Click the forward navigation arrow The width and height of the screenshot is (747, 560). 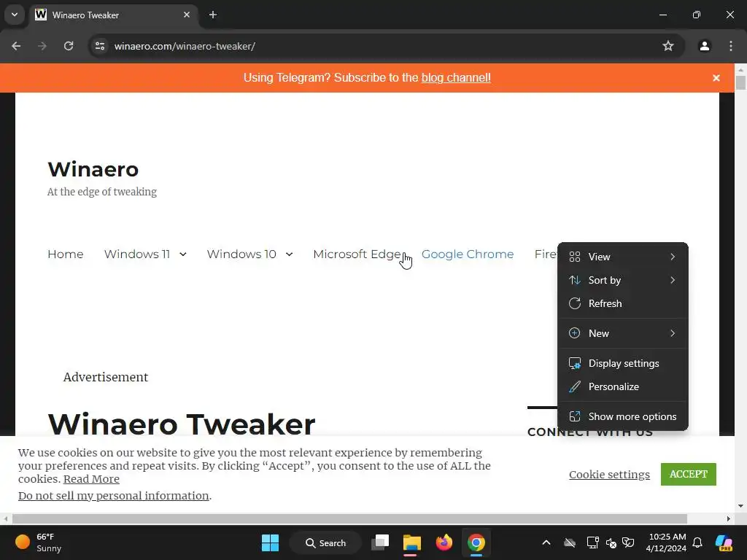[42, 46]
